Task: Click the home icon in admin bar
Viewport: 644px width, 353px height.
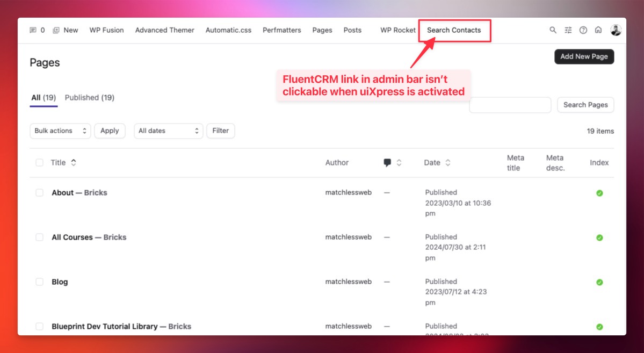Action: click(598, 30)
